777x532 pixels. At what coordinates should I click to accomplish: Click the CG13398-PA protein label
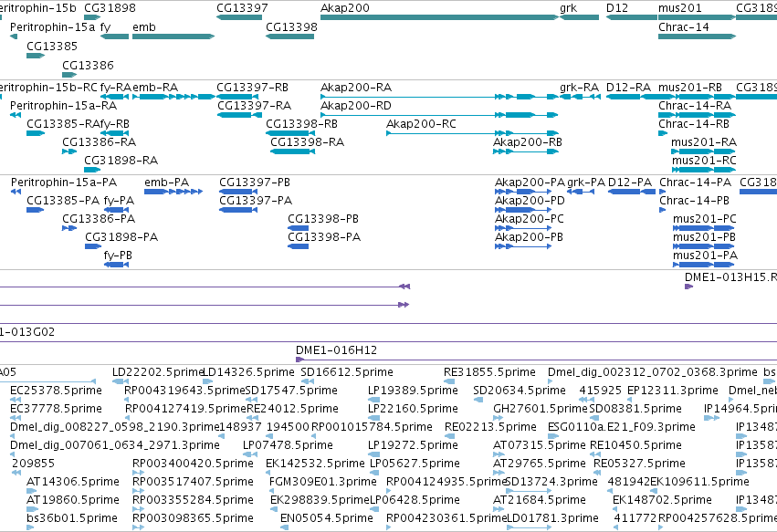point(324,238)
